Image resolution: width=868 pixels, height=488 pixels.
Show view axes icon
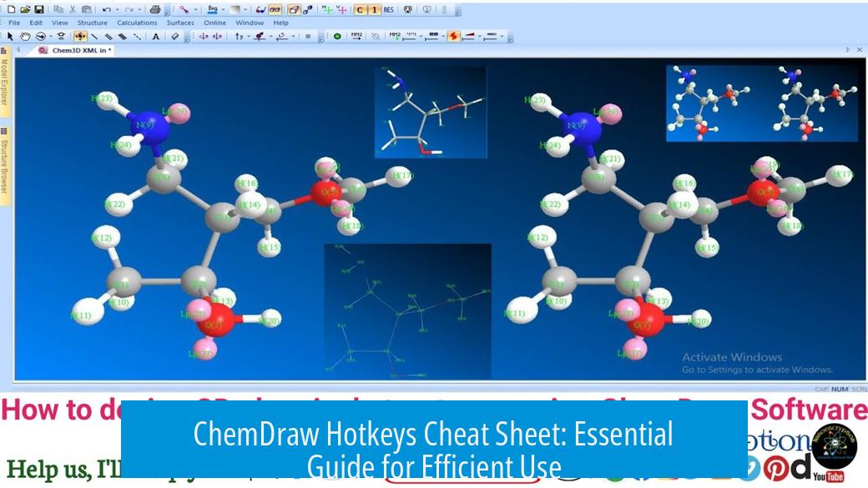341,9
